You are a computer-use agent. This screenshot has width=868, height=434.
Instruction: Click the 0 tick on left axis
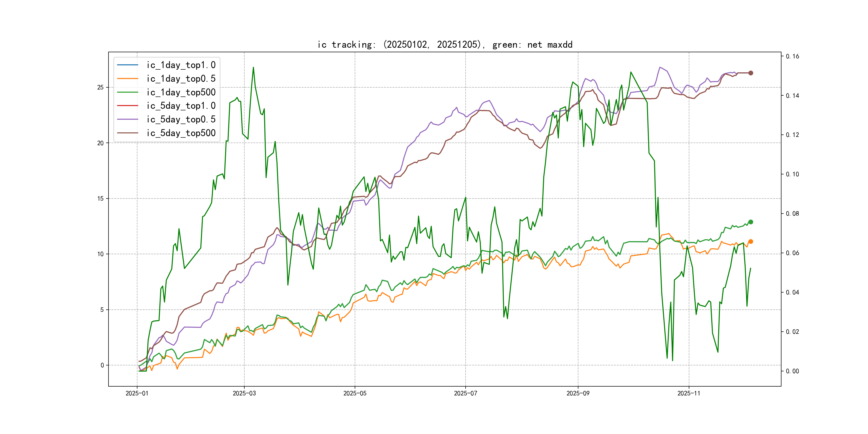point(102,365)
